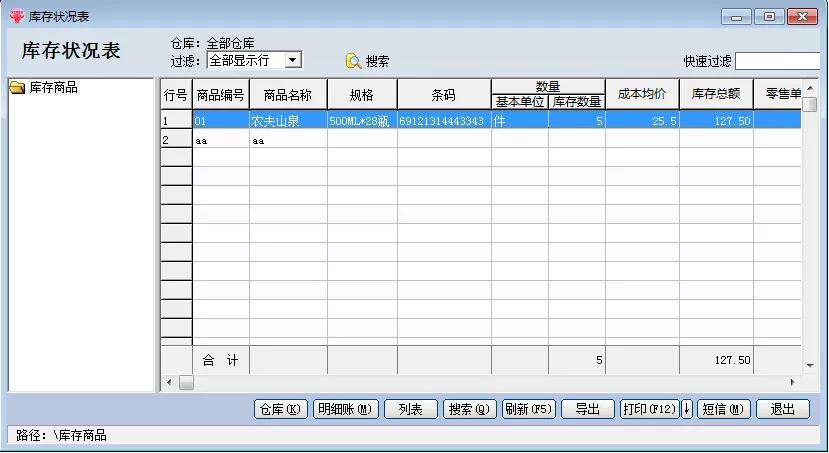
Task: Click the 打印(F12) print button
Action: tap(650, 409)
